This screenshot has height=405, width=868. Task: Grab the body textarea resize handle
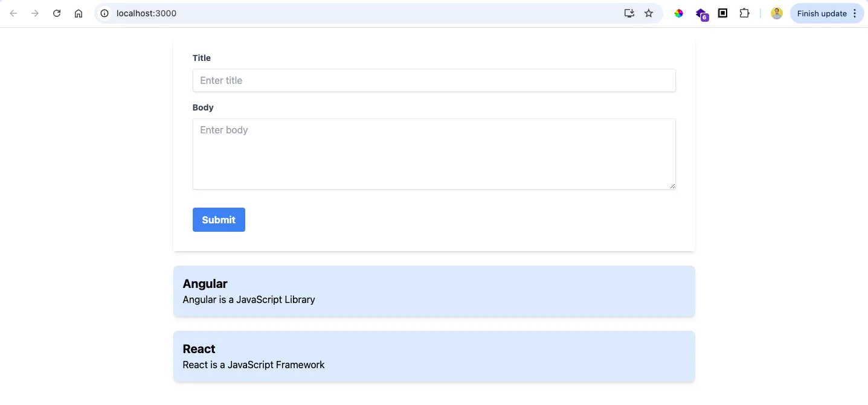672,186
